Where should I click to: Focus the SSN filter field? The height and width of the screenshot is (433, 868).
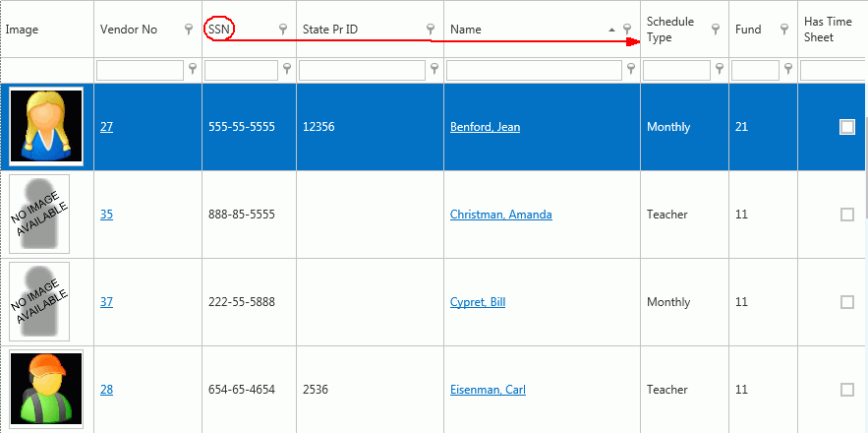coord(242,71)
